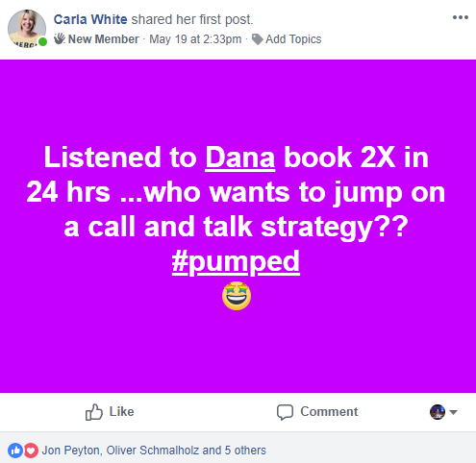Screen dimensions: 476x463
Task: Click the red heart Love reaction icon
Action: tap(31, 451)
